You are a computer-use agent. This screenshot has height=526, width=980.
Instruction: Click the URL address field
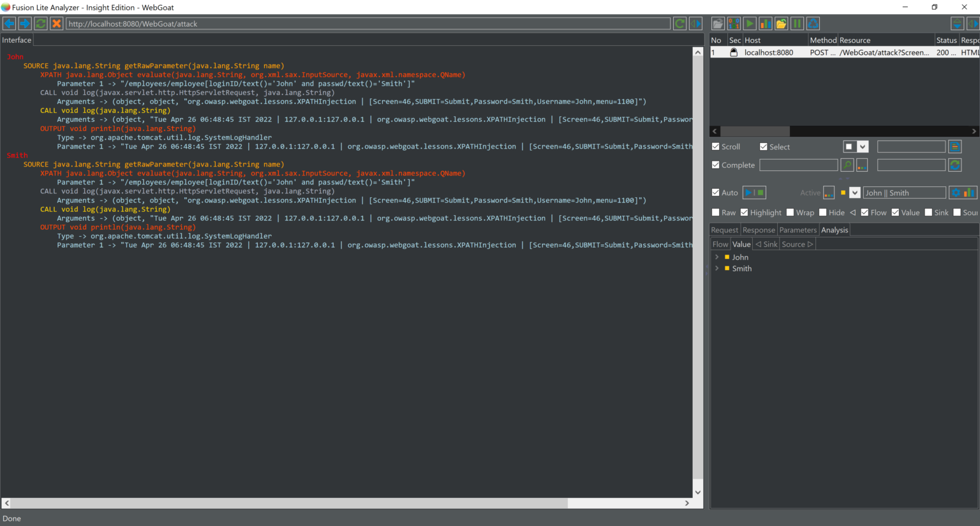[x=367, y=24]
